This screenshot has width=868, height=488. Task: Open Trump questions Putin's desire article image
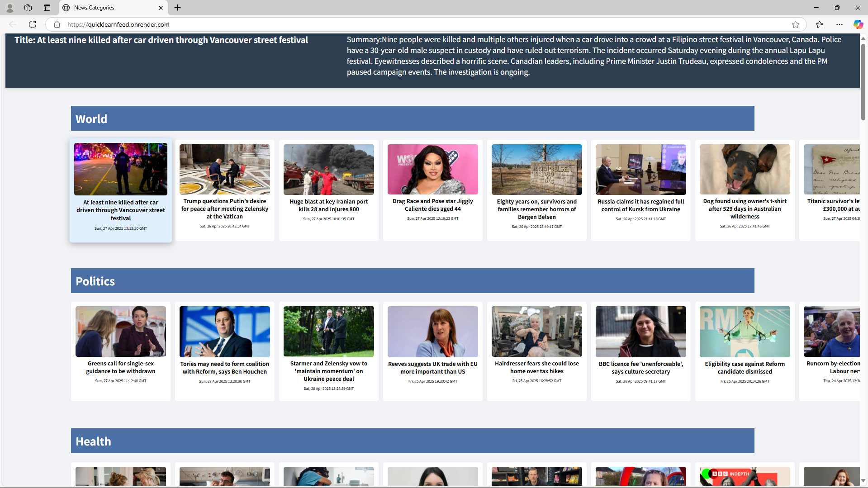coord(225,169)
